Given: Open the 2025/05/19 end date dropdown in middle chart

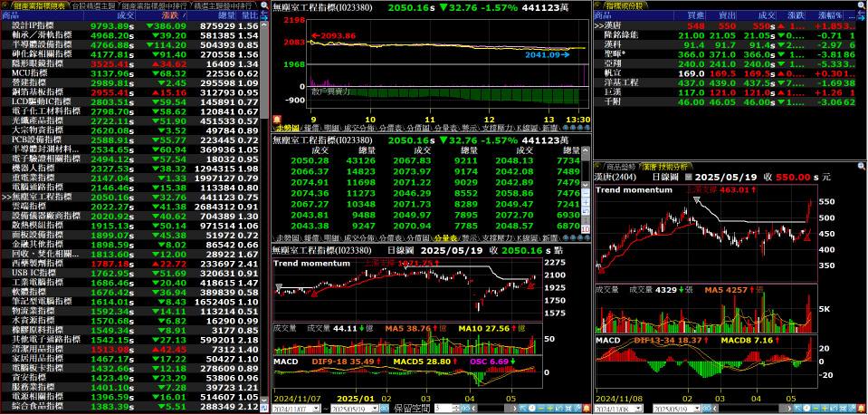Looking at the screenshot, I should 376,409.
